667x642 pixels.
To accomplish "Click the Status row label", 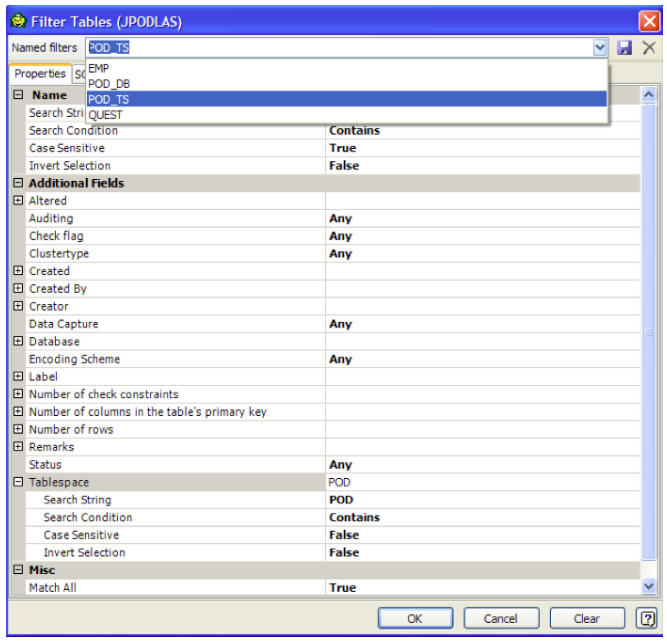I will click(45, 465).
